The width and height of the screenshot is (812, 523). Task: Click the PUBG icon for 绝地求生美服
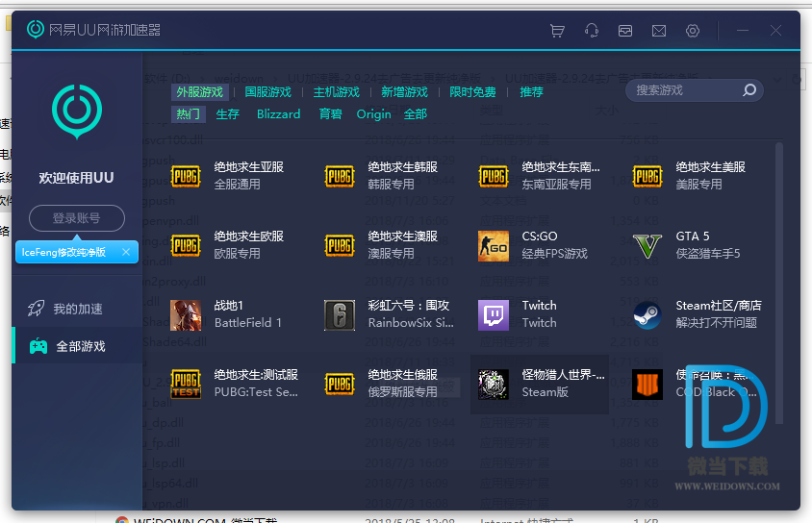click(647, 176)
